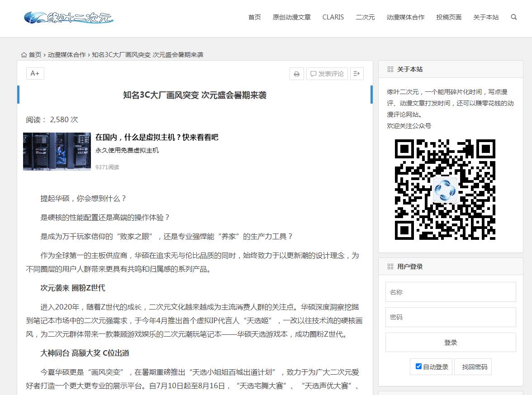Viewport: 532px width, 395px height.
Task: Click the 缘叶二次元 site logo
Action: tap(69, 18)
